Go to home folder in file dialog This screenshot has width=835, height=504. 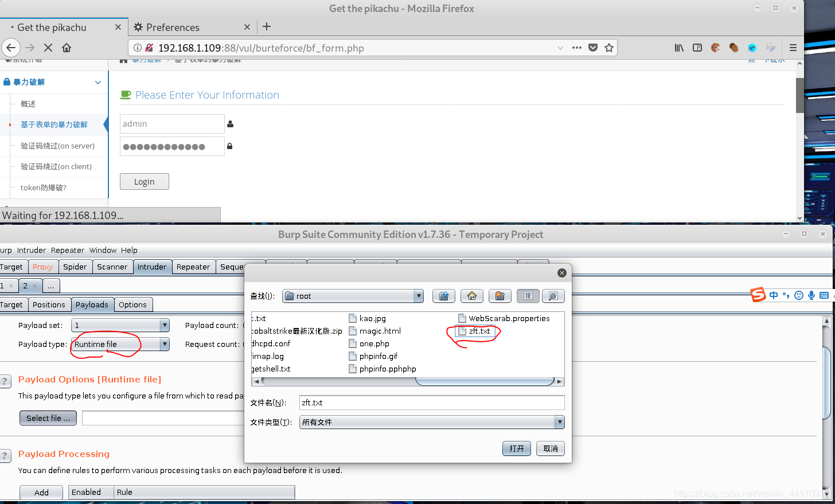coord(472,296)
